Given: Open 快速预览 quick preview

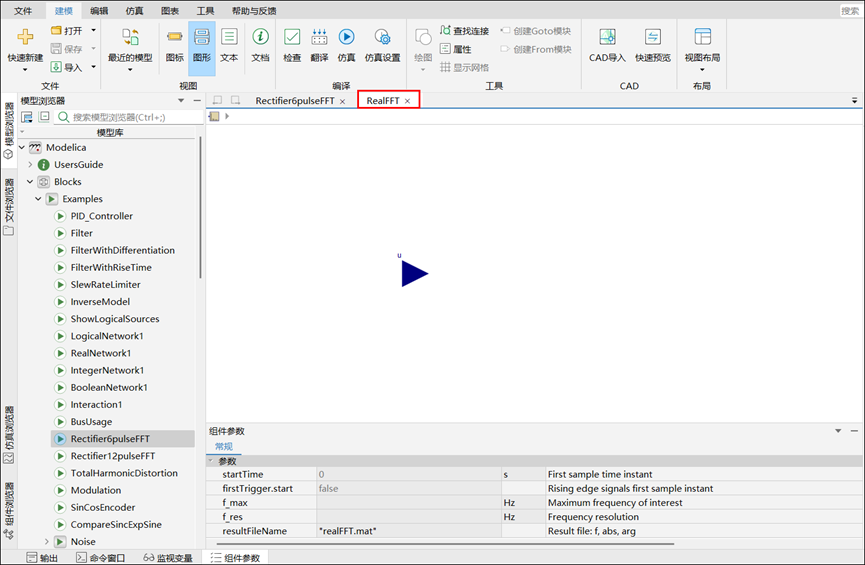Looking at the screenshot, I should [653, 37].
